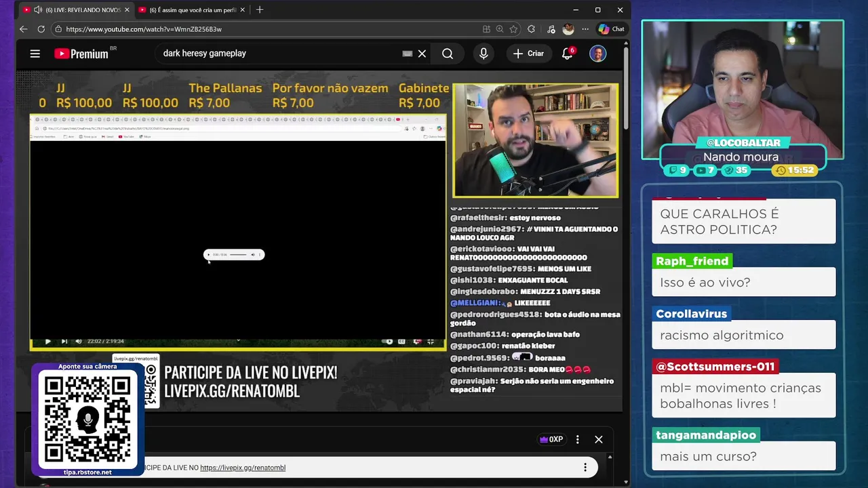
Task: Skip to next video
Action: point(64,342)
